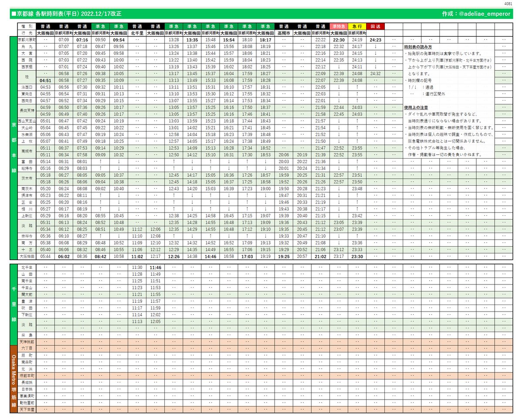The height and width of the screenshot is (420, 523).
Task: Click the 05:44 time cell
Action: 45,257
